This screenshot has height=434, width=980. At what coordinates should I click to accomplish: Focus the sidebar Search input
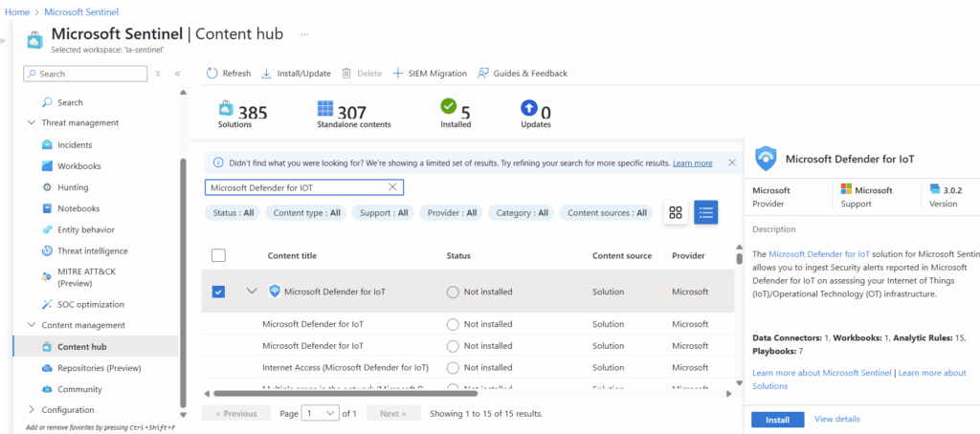(x=85, y=74)
